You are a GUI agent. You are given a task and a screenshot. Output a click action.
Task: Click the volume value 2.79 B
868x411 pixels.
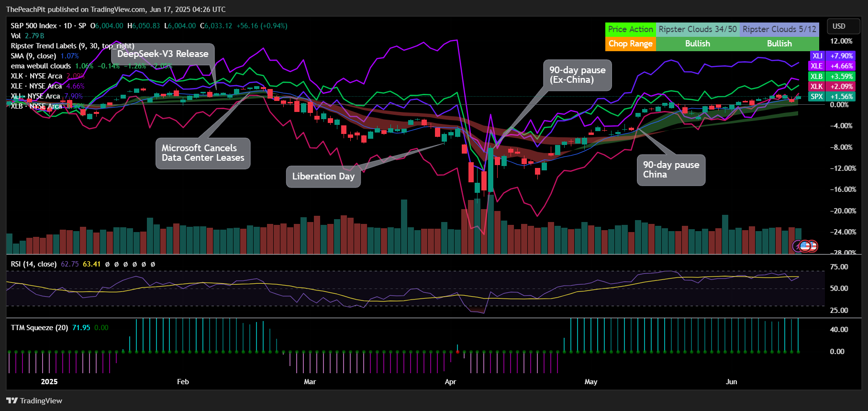(x=34, y=36)
